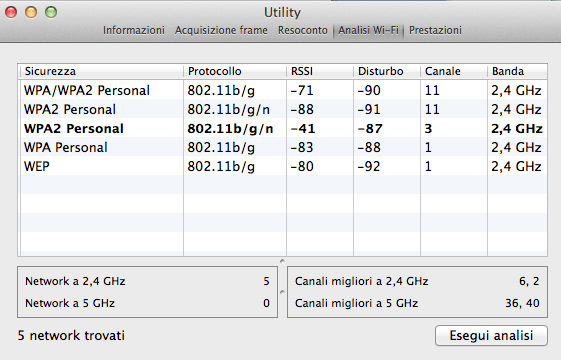
Task: Select the WPA2 Personal row with RSSI -88
Action: (x=282, y=109)
